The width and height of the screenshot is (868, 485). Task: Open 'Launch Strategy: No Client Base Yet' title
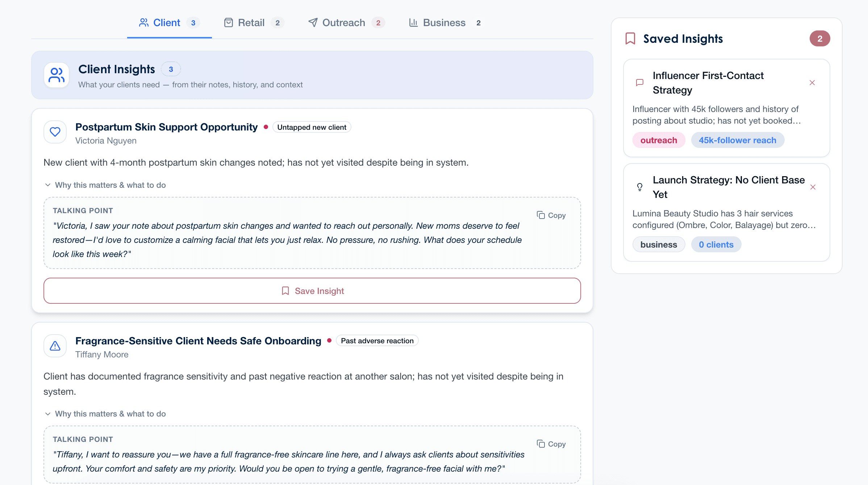click(729, 187)
